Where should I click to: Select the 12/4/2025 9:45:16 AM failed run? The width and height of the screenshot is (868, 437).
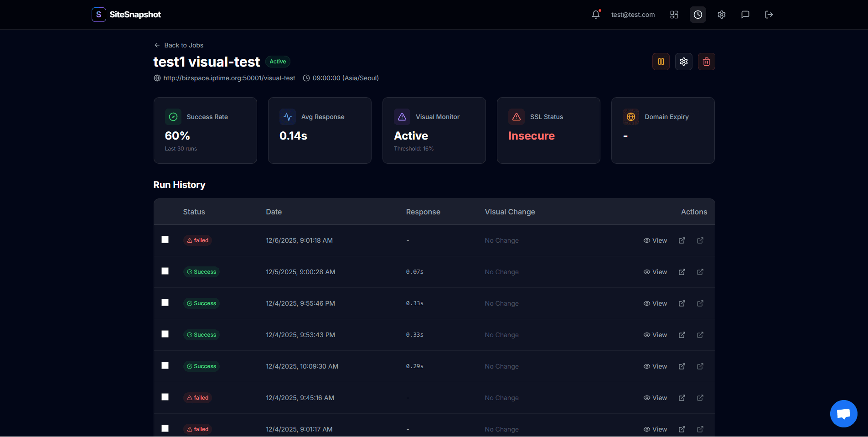165,397
